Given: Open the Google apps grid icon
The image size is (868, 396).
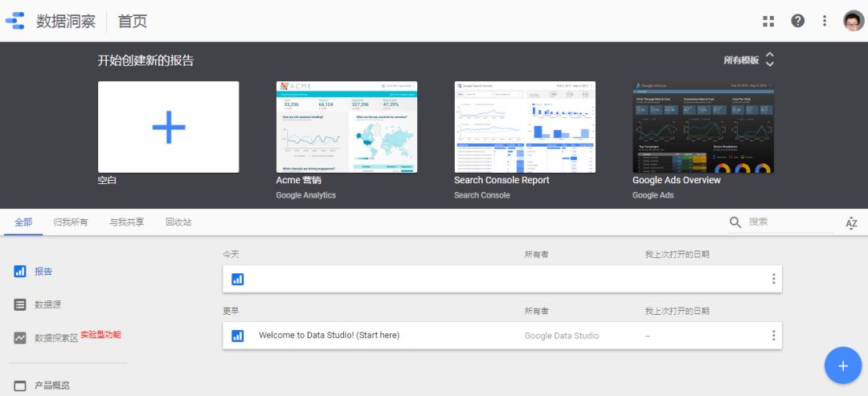Looking at the screenshot, I should coord(768,21).
